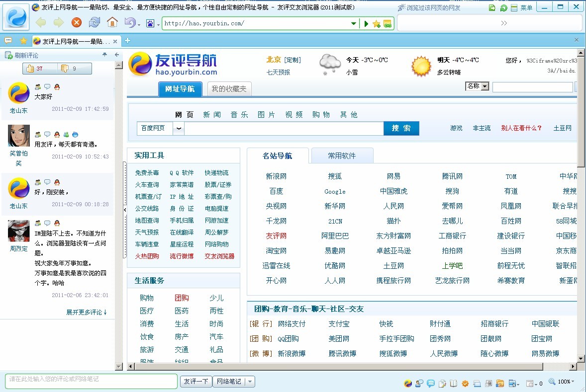Screen dimensions: 586x392
Task: Open the 网络笔记 button dropdown arrow
Action: coord(250,382)
